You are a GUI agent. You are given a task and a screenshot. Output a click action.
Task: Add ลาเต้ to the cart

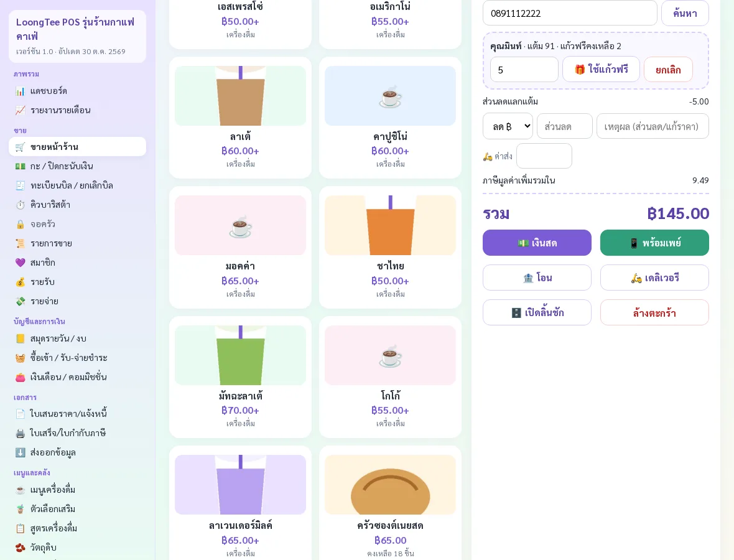(x=240, y=118)
